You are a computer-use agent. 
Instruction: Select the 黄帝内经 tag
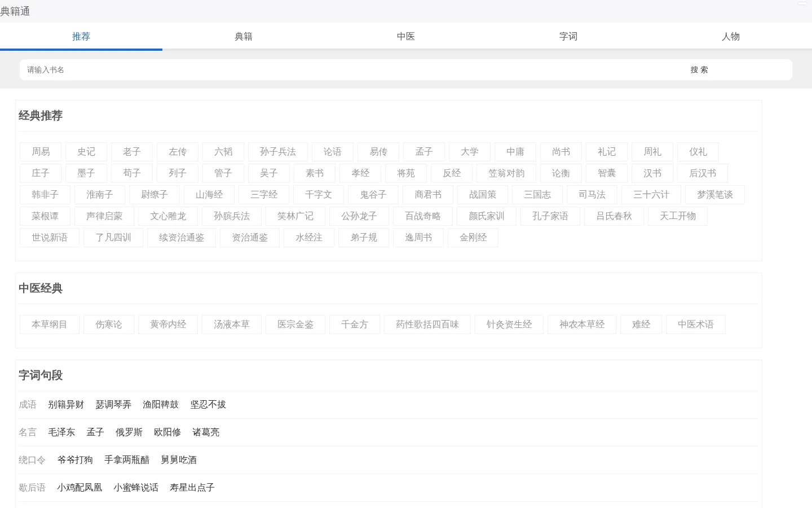[168, 325]
